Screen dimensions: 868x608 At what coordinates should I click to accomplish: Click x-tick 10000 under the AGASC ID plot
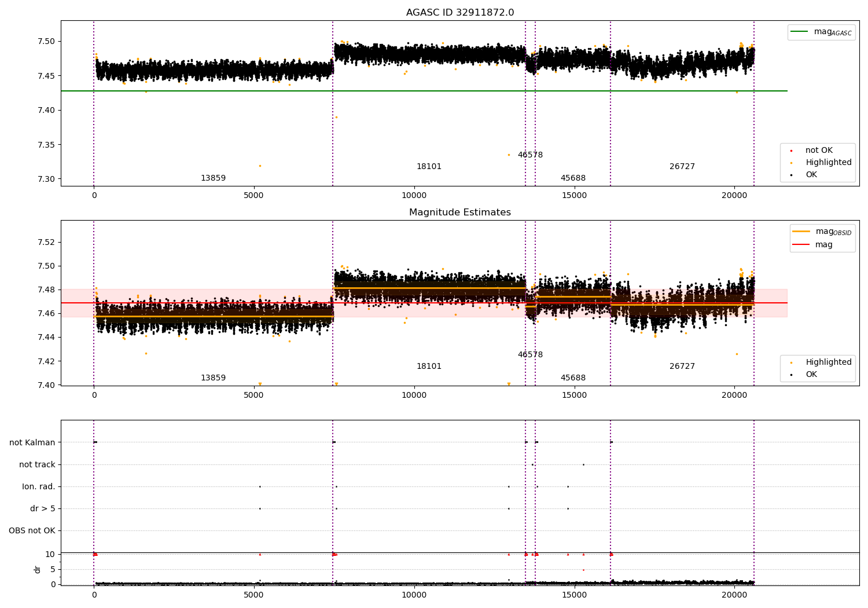pyautogui.click(x=414, y=196)
